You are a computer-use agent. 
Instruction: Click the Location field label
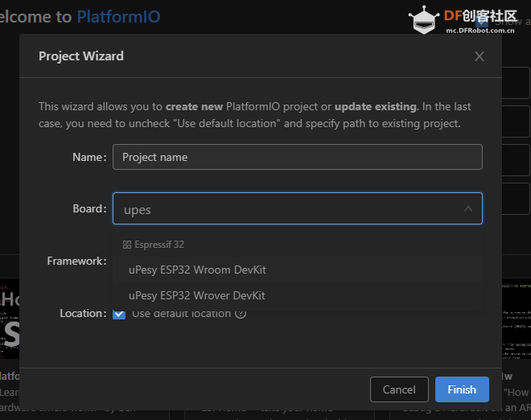pyautogui.click(x=84, y=313)
